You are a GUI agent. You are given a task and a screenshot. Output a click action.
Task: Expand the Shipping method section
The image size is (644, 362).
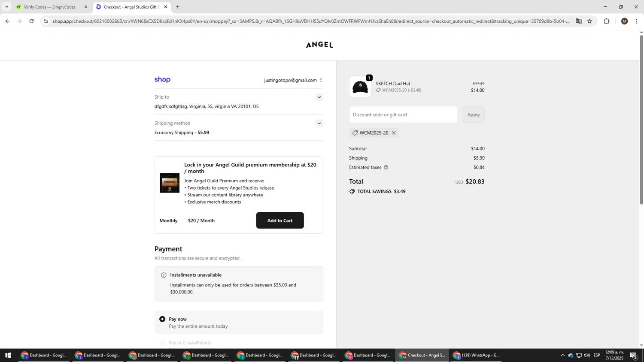pos(319,124)
